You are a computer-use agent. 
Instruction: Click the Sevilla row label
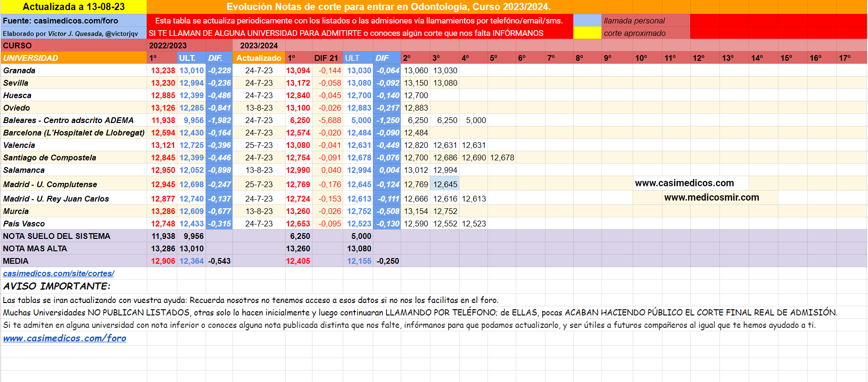point(74,83)
